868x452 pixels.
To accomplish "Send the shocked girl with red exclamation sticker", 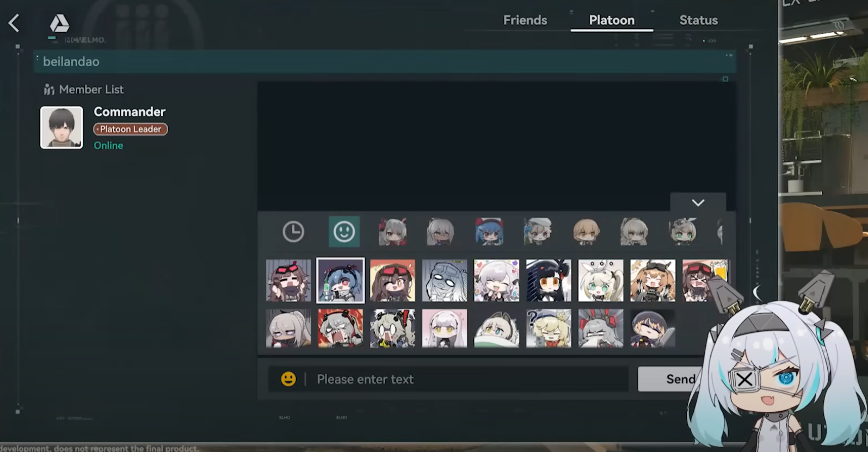I will point(392,329).
